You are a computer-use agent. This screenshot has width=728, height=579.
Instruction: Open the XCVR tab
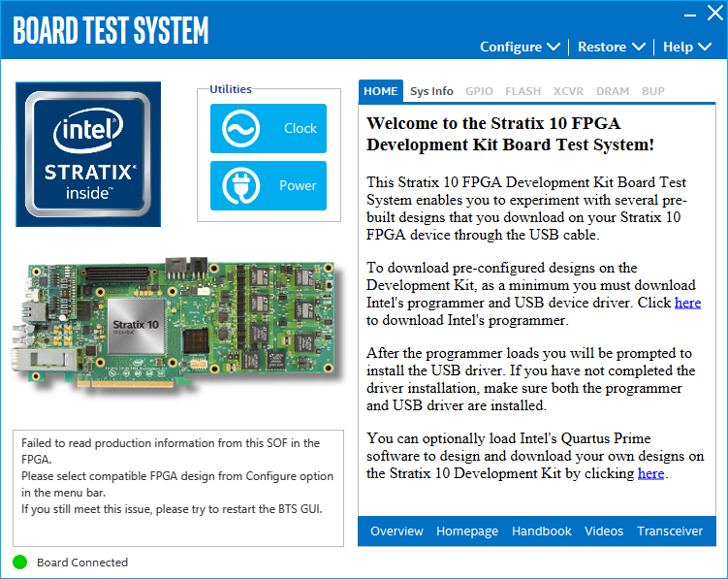click(568, 91)
